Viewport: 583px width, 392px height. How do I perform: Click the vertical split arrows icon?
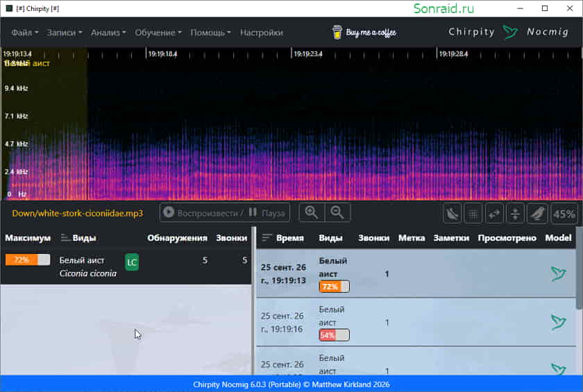[x=515, y=214]
